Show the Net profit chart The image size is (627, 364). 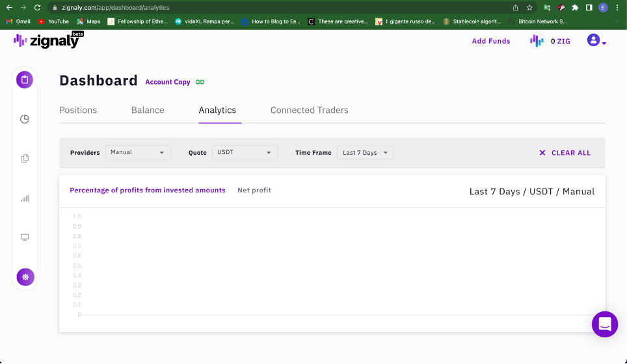254,190
